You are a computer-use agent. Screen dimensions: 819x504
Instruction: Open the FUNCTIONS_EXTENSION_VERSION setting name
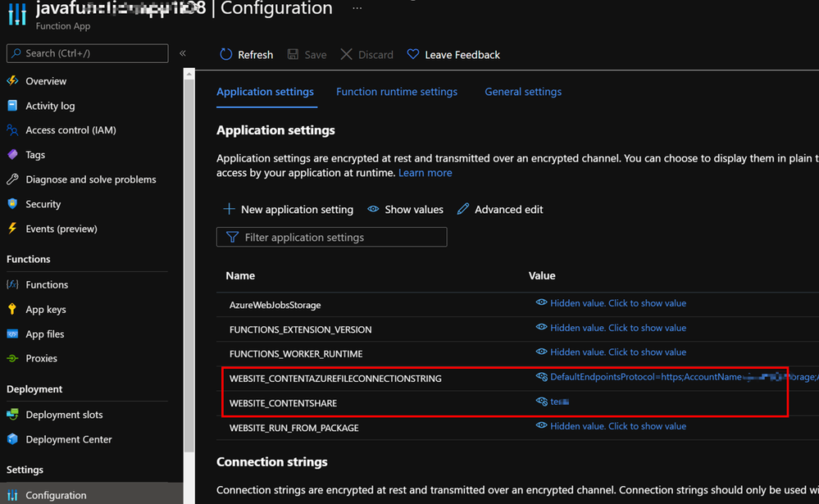tap(301, 329)
